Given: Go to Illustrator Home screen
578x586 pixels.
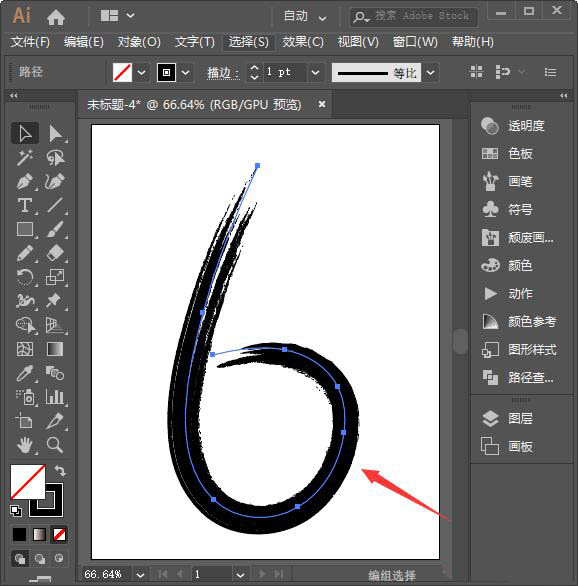Looking at the screenshot, I should tap(56, 17).
